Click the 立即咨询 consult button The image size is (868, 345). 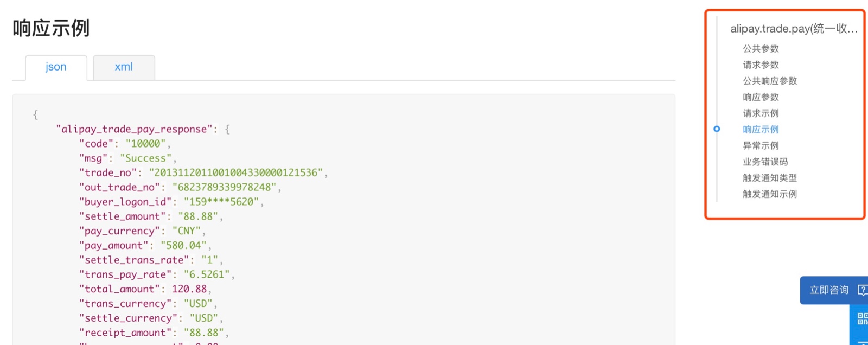(x=829, y=290)
